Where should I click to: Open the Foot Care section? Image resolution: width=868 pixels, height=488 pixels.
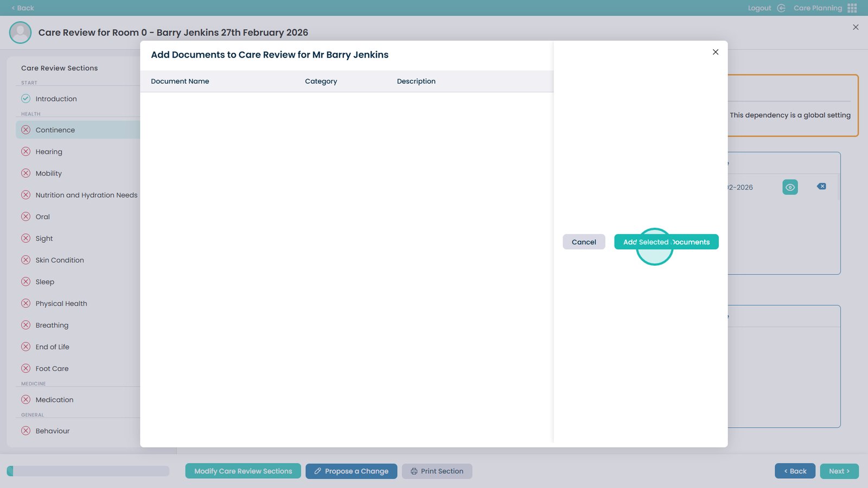coord(52,369)
